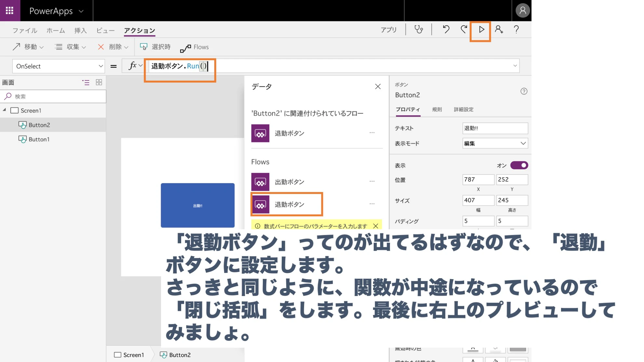Switch the screen tree to list view
The width and height of the screenshot is (644, 362).
click(x=86, y=83)
